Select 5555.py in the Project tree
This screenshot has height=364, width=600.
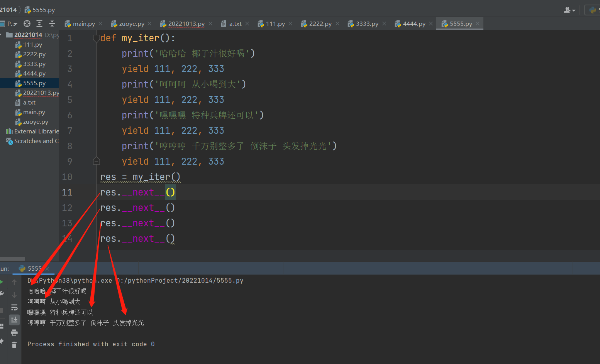29,83
